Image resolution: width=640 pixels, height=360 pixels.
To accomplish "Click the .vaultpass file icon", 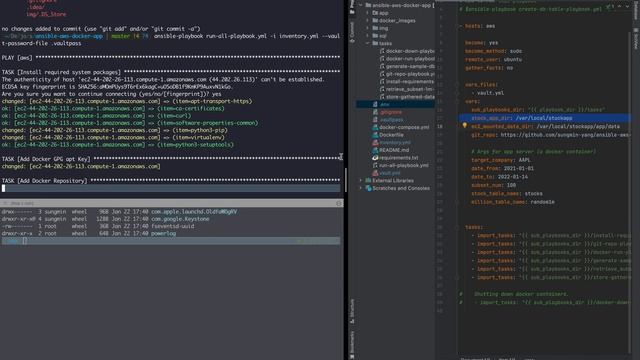I will (375, 120).
